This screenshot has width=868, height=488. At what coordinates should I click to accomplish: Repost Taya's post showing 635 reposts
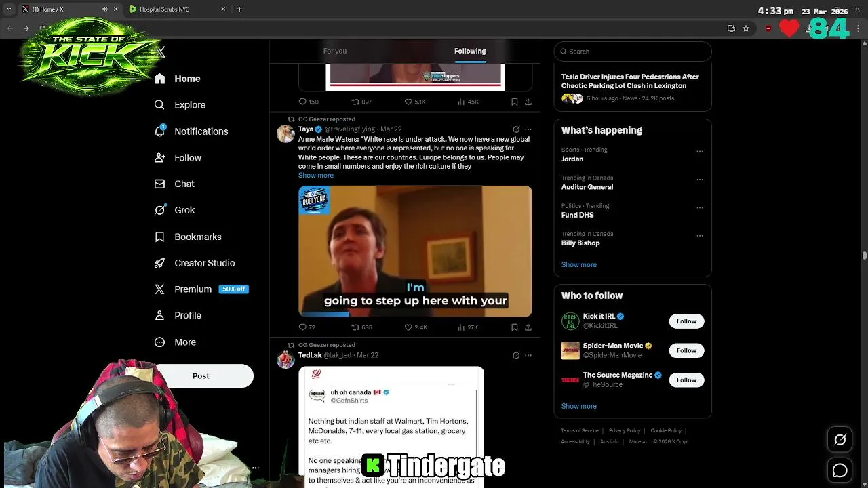pos(361,327)
